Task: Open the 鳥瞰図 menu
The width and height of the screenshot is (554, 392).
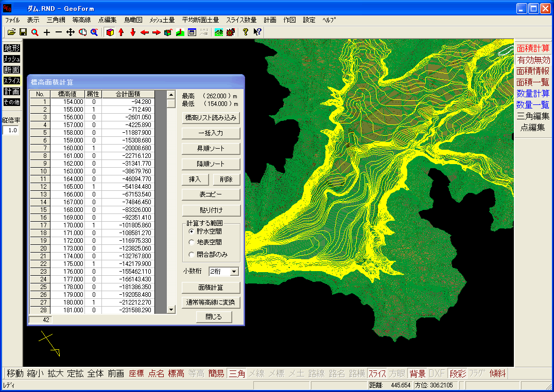Action: click(x=133, y=20)
